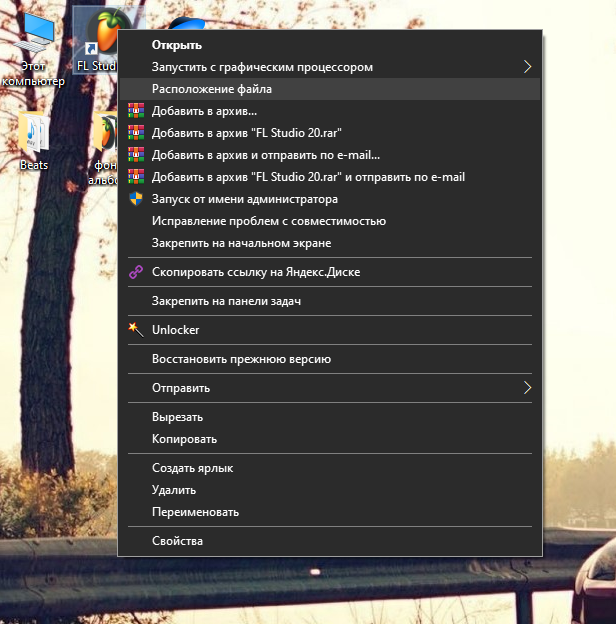This screenshot has width=616, height=624.
Task: Select the Beats folder icon
Action: click(x=34, y=133)
